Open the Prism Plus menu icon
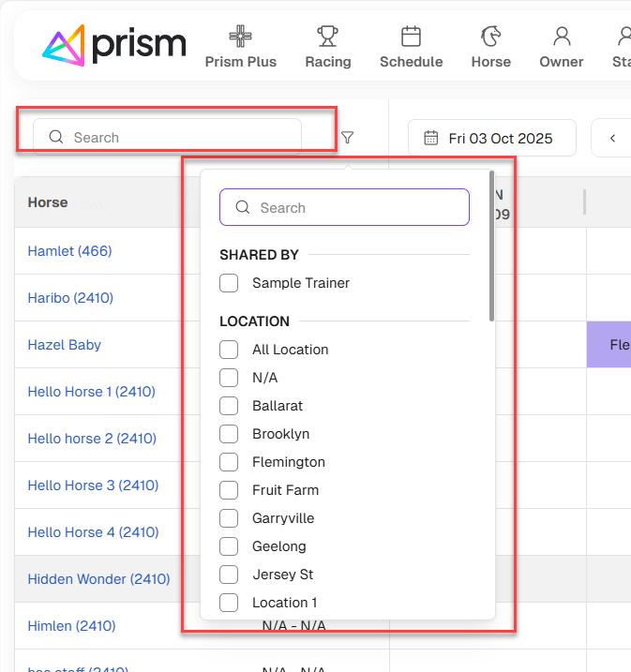 pyautogui.click(x=241, y=37)
